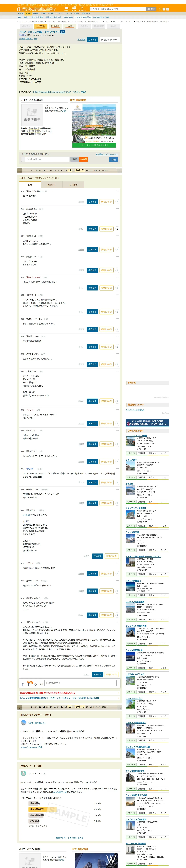This screenshot has width=186, height=868.
Task: Go to page 1 in upper pagination
Action: point(31,171)
